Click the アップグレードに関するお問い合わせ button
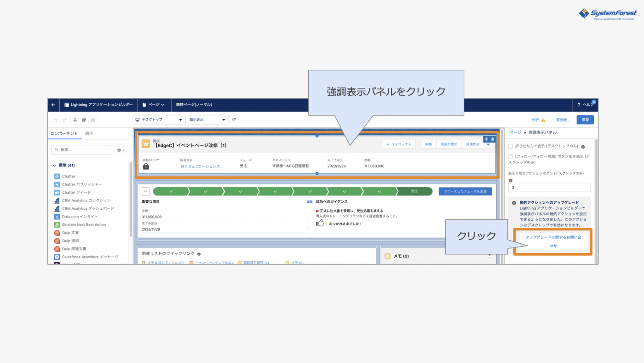The height and width of the screenshot is (363, 644). point(553,241)
